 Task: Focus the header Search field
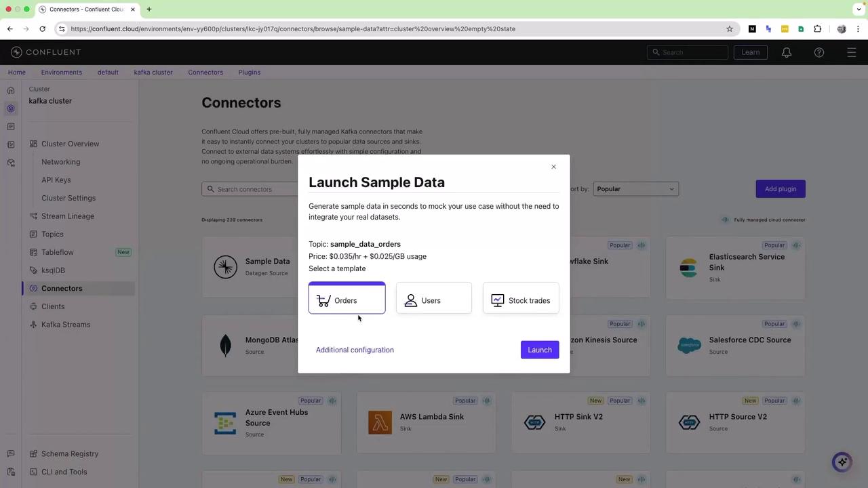click(x=688, y=52)
